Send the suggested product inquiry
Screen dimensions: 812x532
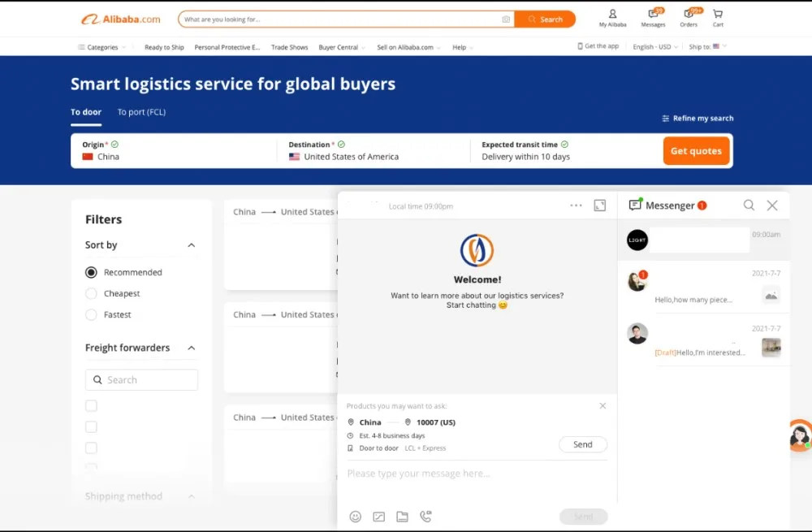[x=582, y=444]
